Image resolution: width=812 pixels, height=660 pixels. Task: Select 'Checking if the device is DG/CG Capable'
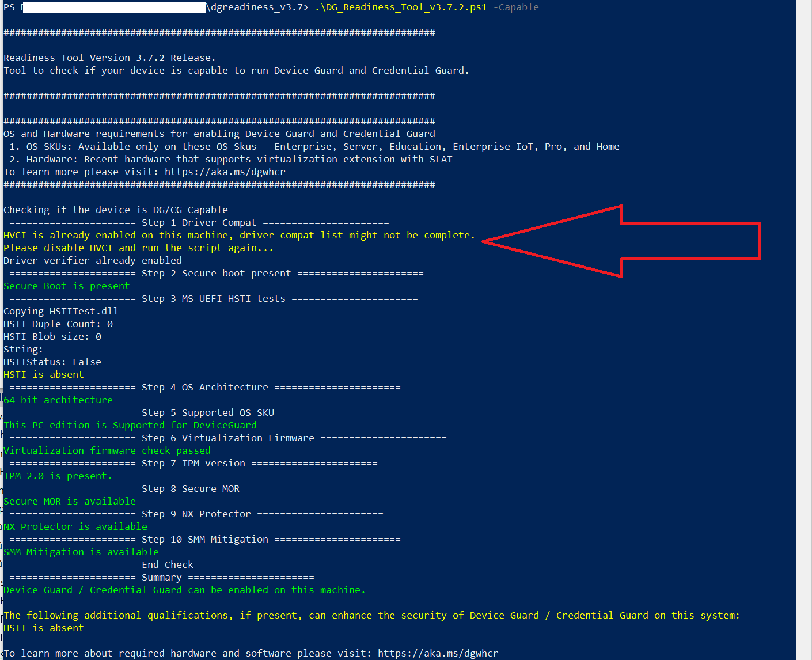click(116, 210)
